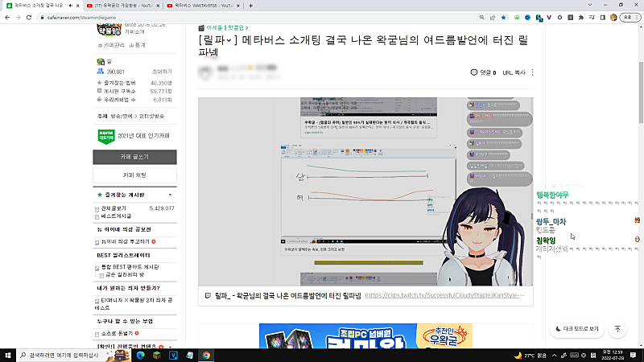644x362 pixels.
Task: Open a new tab with the plus button
Action: click(x=250, y=6)
